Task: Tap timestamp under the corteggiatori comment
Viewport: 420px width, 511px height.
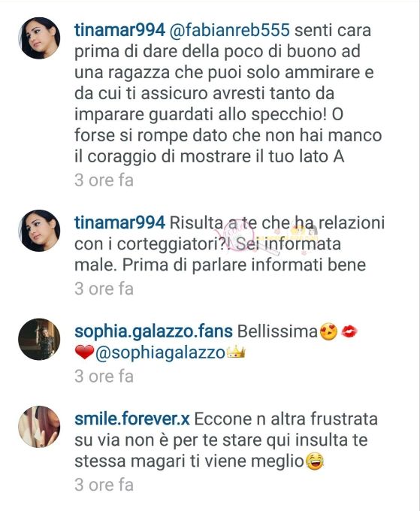Action: [104, 289]
